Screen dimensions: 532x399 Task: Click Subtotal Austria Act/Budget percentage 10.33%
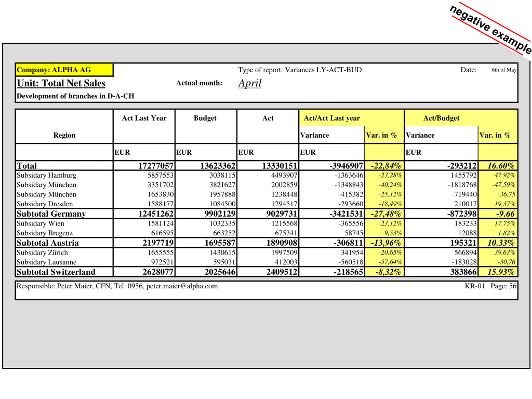pyautogui.click(x=501, y=243)
